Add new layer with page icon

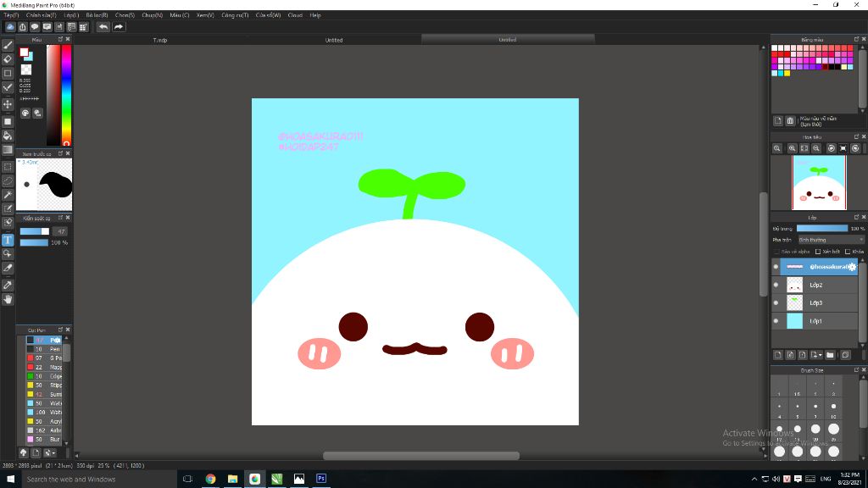coord(778,355)
